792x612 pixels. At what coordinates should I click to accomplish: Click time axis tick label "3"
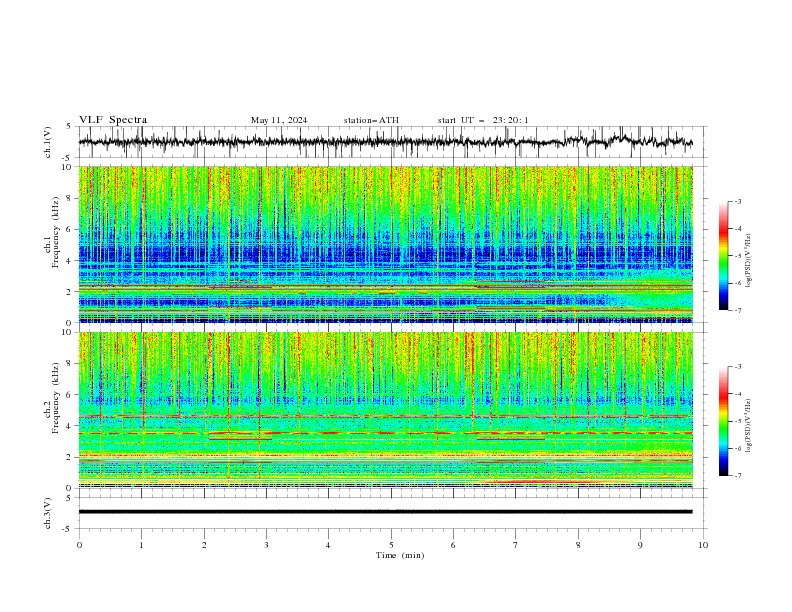click(x=266, y=545)
